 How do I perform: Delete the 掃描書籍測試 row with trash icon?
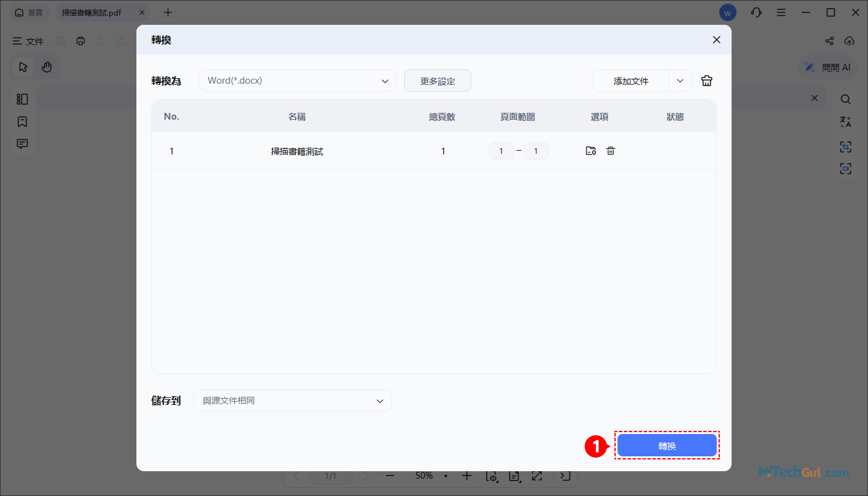(611, 151)
